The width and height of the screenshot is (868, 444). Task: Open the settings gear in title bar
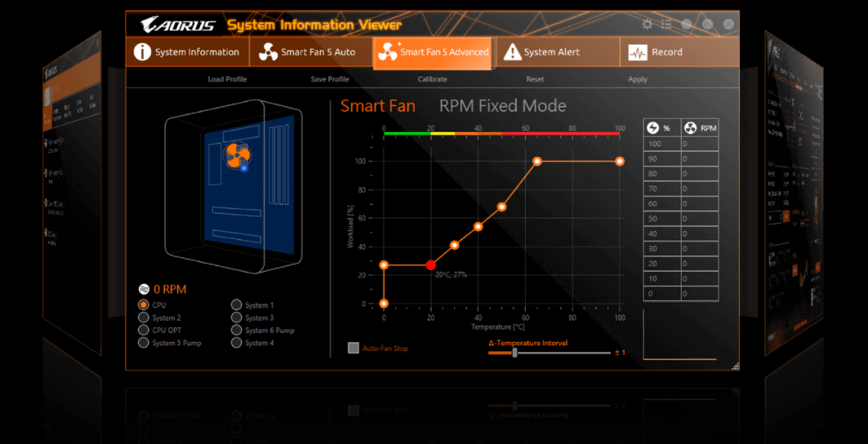pyautogui.click(x=647, y=24)
